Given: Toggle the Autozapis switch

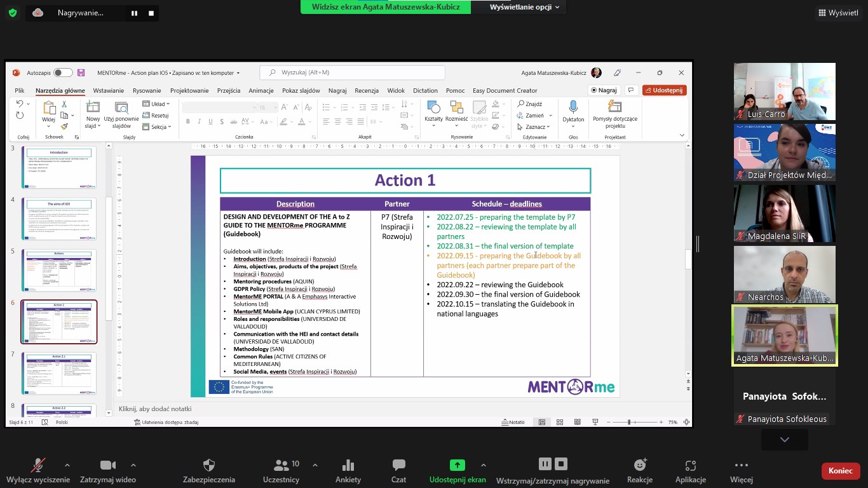Looking at the screenshot, I should point(63,72).
